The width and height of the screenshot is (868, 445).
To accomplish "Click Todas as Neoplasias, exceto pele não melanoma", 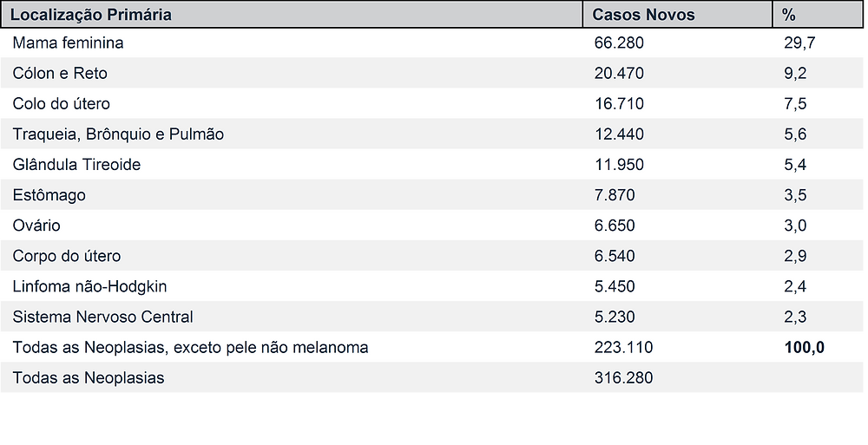I will click(x=190, y=348).
